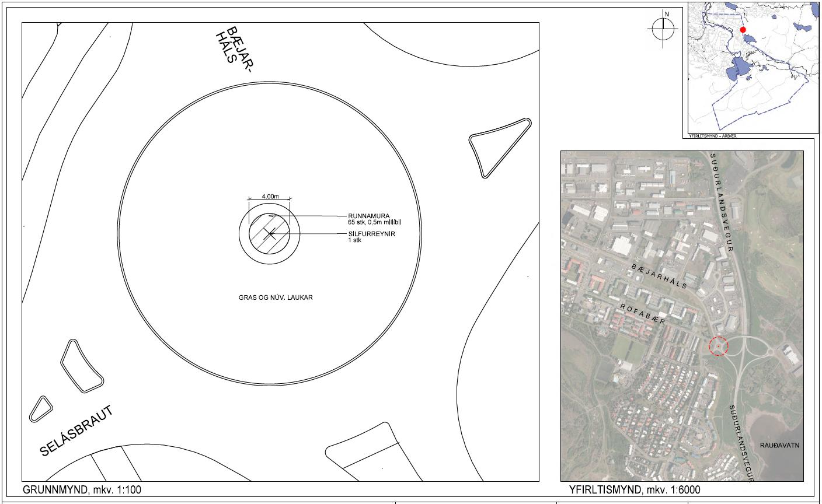Click the '1 stk' quantity text
Screen dimensions: 822x504
(x=354, y=240)
